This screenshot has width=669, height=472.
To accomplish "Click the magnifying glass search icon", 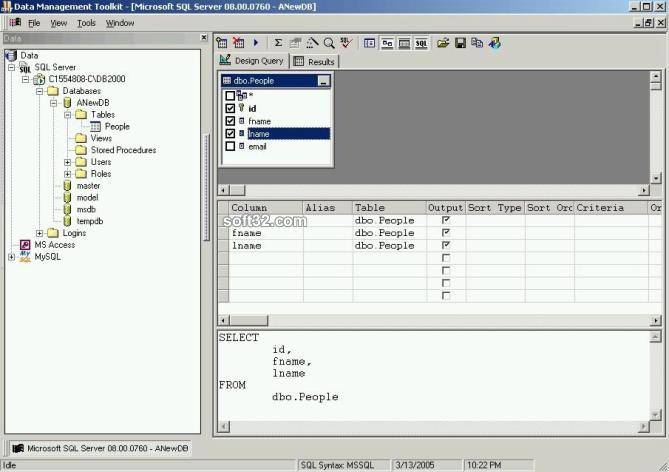I will (x=329, y=43).
